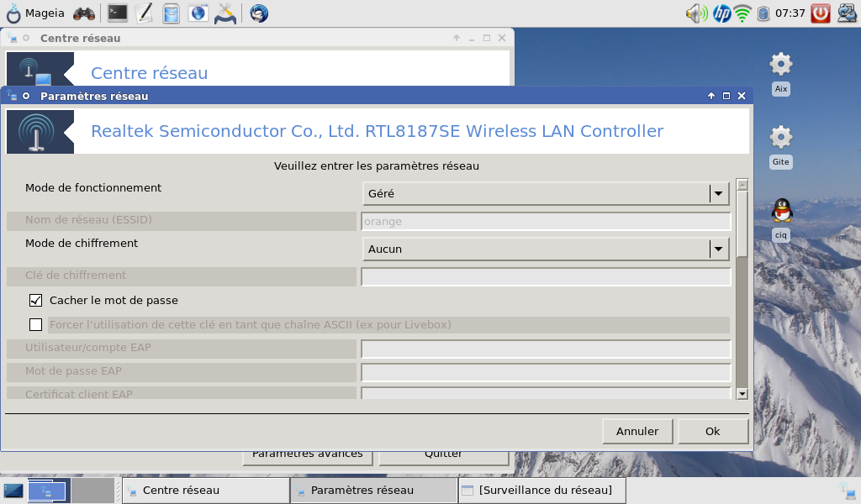
Task: Click the network tray icon in bottom panel
Action: click(x=847, y=491)
